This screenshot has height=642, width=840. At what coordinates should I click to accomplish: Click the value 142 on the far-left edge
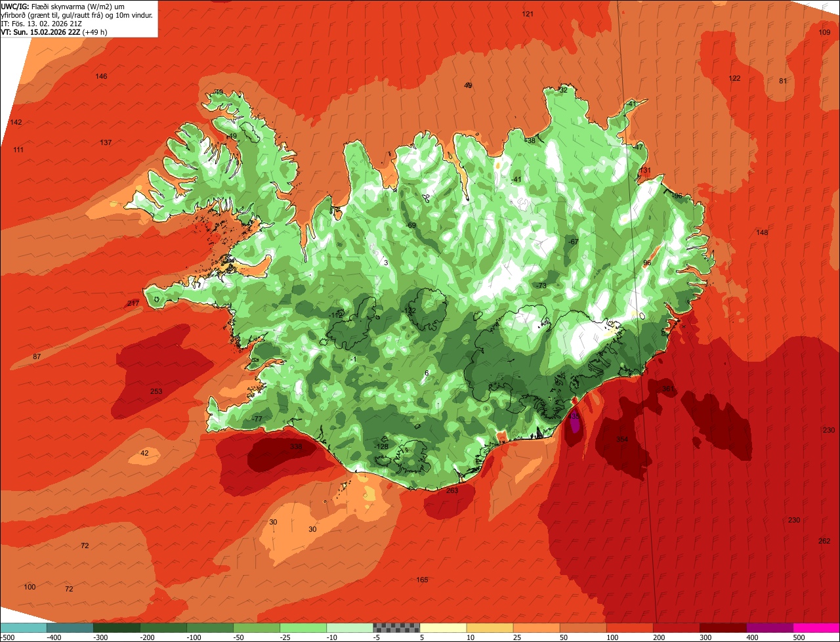tap(16, 122)
